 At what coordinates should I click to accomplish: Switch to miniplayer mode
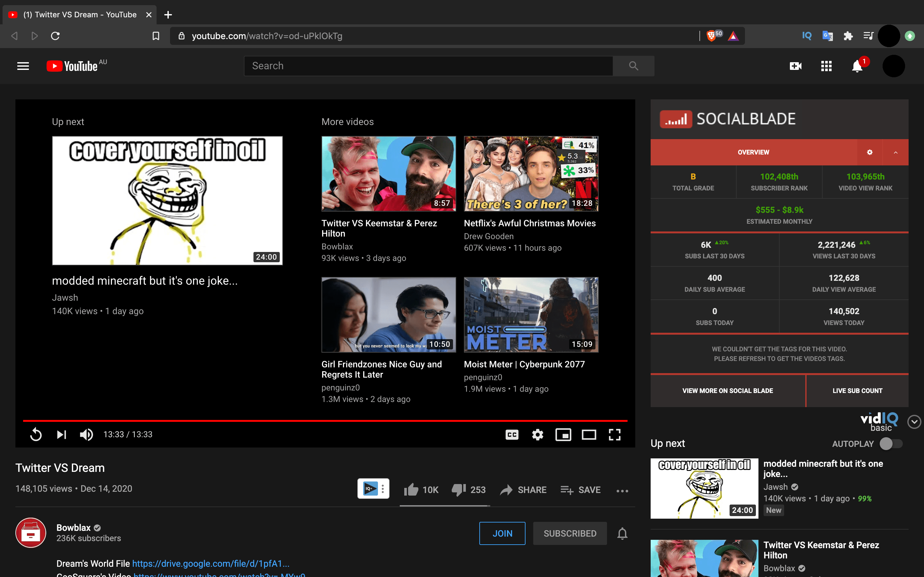click(563, 434)
